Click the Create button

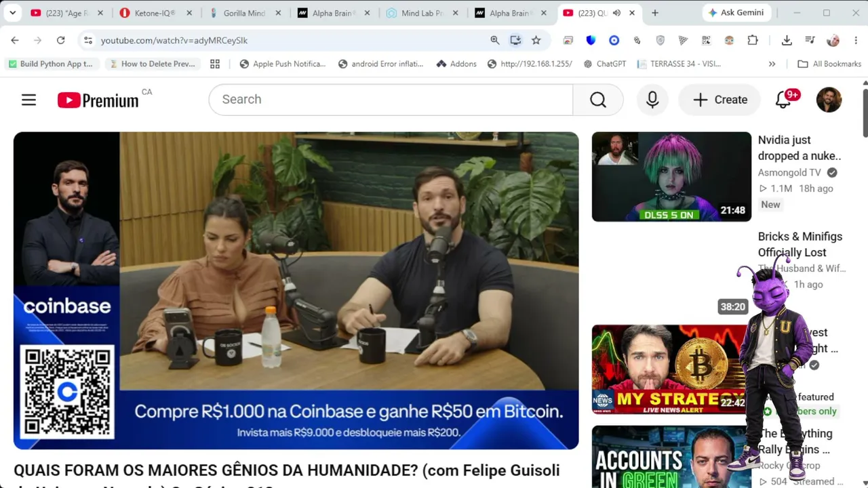point(720,100)
